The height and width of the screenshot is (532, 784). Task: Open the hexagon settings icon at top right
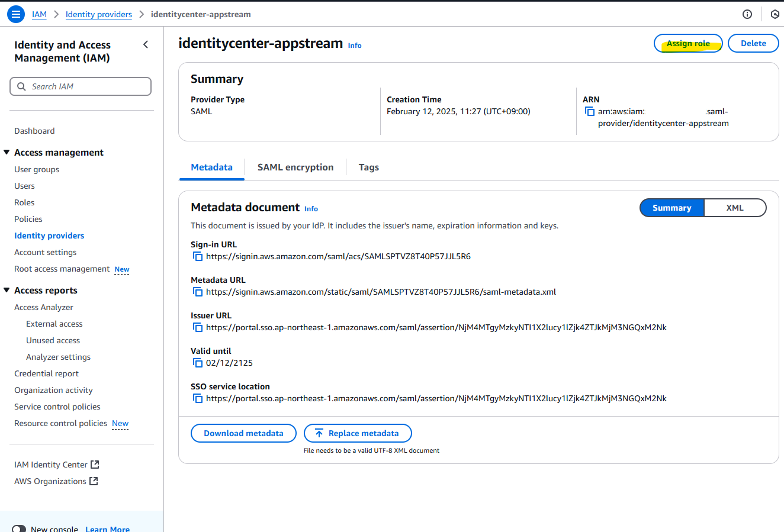pyautogui.click(x=775, y=14)
